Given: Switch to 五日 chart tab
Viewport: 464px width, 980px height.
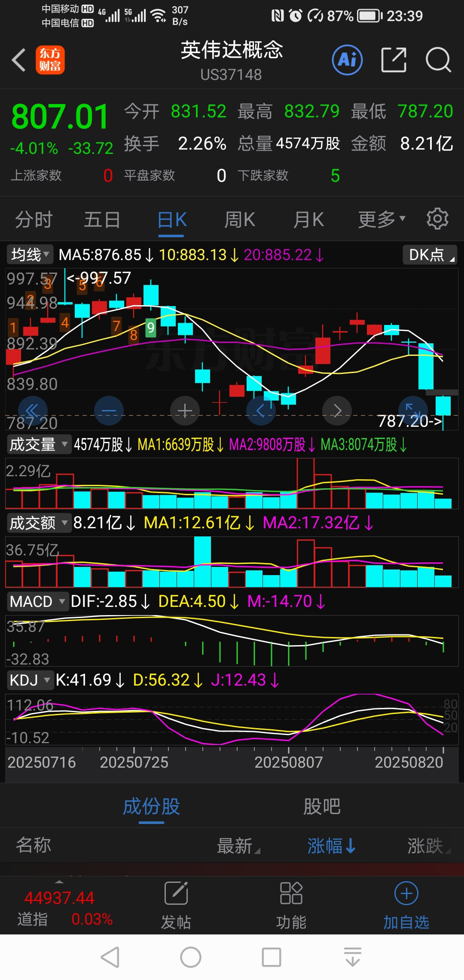Looking at the screenshot, I should (x=102, y=220).
